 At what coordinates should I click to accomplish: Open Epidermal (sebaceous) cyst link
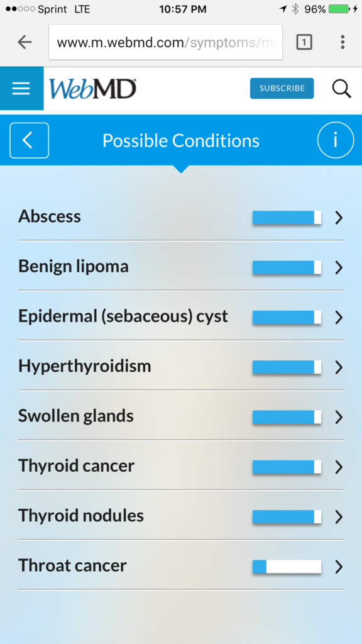(x=123, y=316)
